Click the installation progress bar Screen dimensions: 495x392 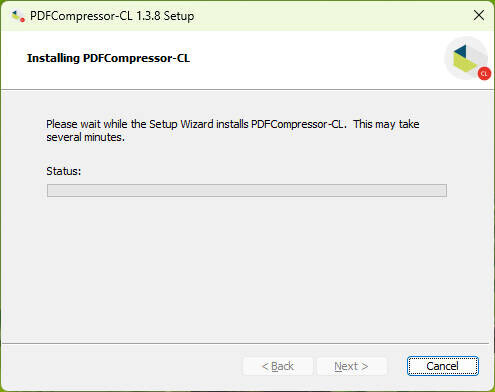pos(247,191)
